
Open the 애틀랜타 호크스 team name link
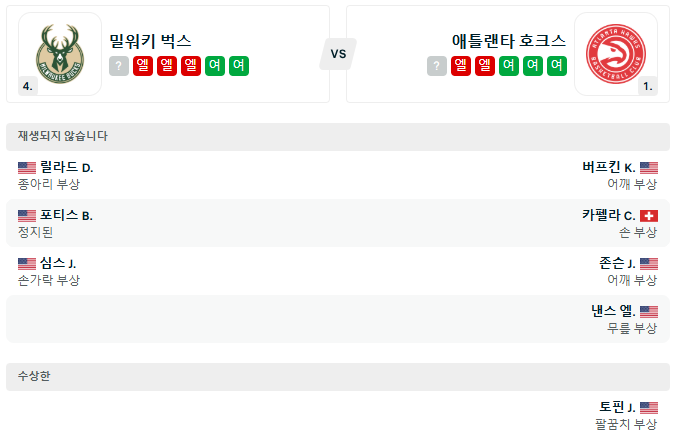[509, 41]
